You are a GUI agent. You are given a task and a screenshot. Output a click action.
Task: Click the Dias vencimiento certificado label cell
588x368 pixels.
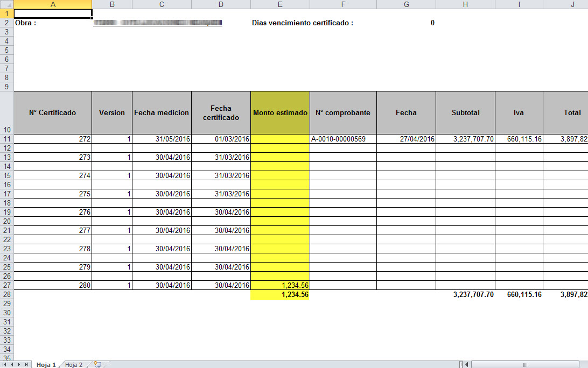click(x=303, y=23)
